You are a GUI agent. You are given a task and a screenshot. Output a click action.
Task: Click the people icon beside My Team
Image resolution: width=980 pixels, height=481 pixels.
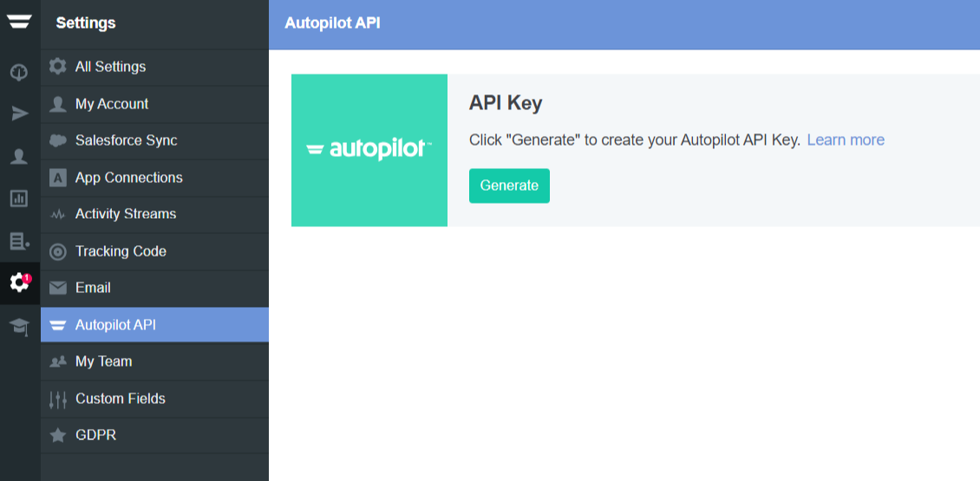[57, 361]
